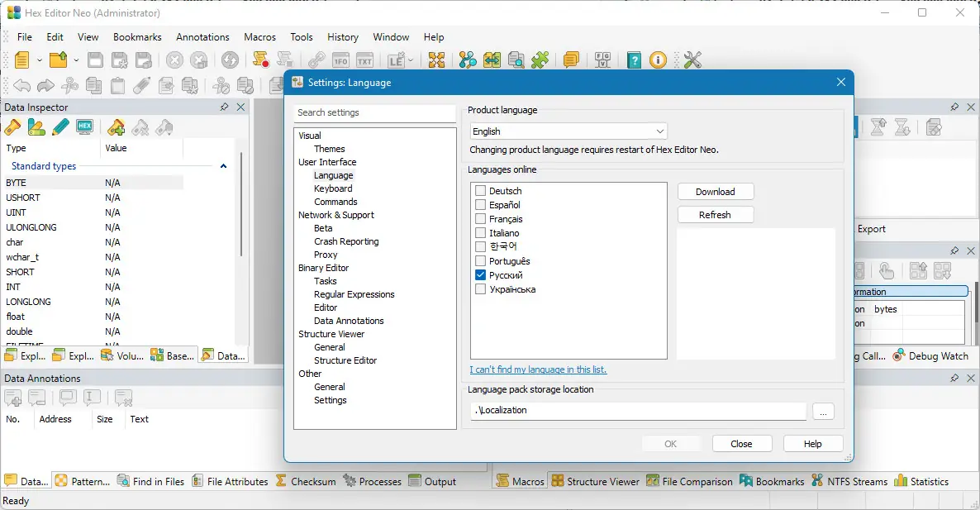980x510 pixels.
Task: Click the Language pack storage location field
Action: click(638, 411)
